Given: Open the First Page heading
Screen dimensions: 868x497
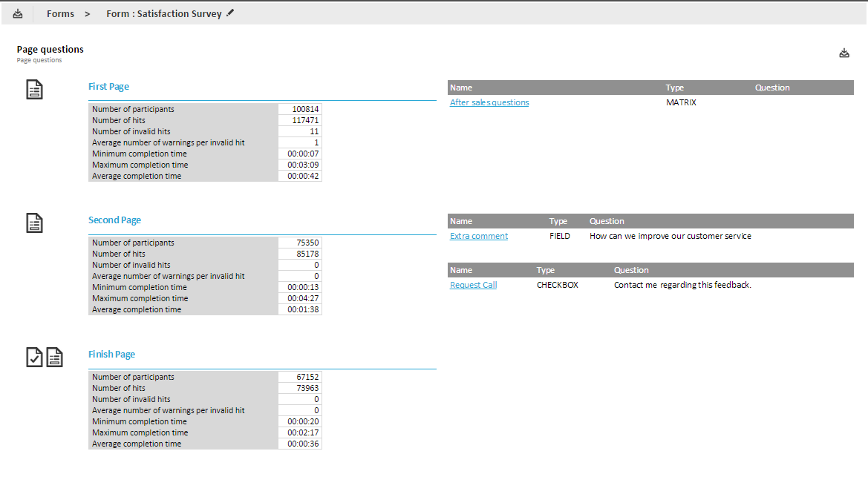Looking at the screenshot, I should (108, 87).
